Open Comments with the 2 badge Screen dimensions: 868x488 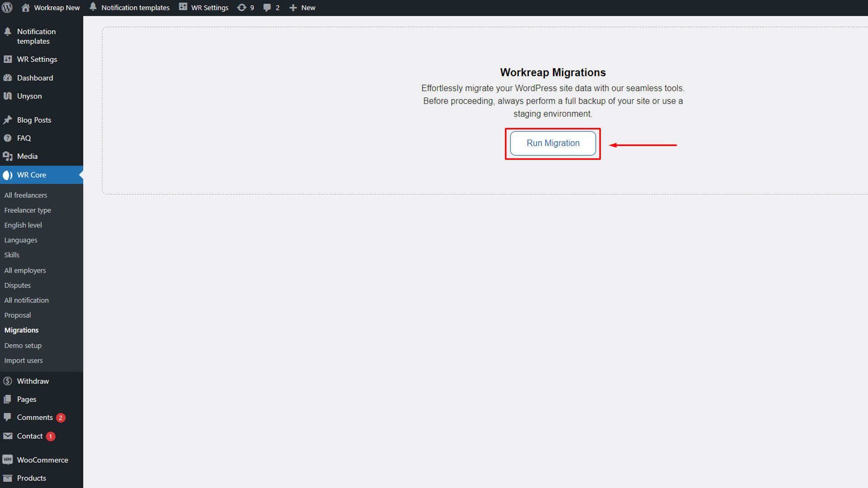click(x=35, y=418)
